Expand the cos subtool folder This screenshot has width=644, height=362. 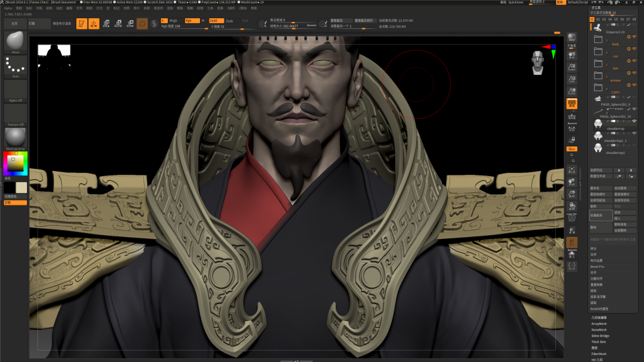[x=599, y=52]
